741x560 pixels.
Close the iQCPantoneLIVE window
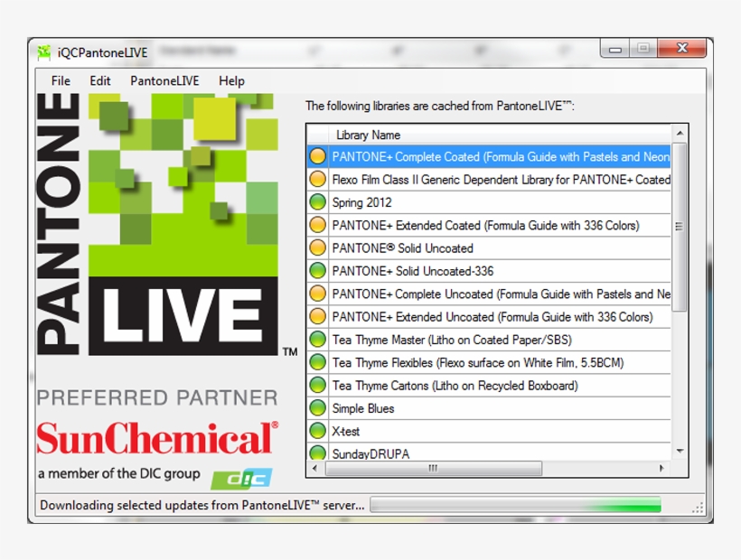(x=682, y=48)
